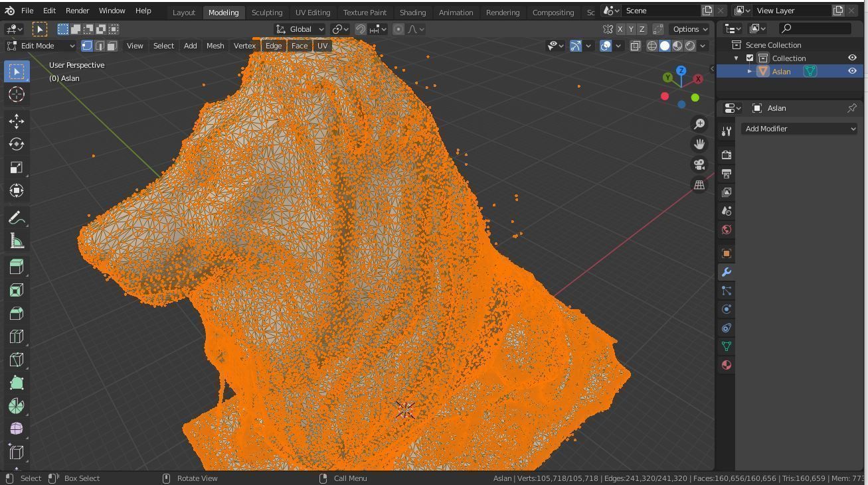Viewport: 868px width, 485px height.
Task: Click the Scene name field
Action: 661,11
